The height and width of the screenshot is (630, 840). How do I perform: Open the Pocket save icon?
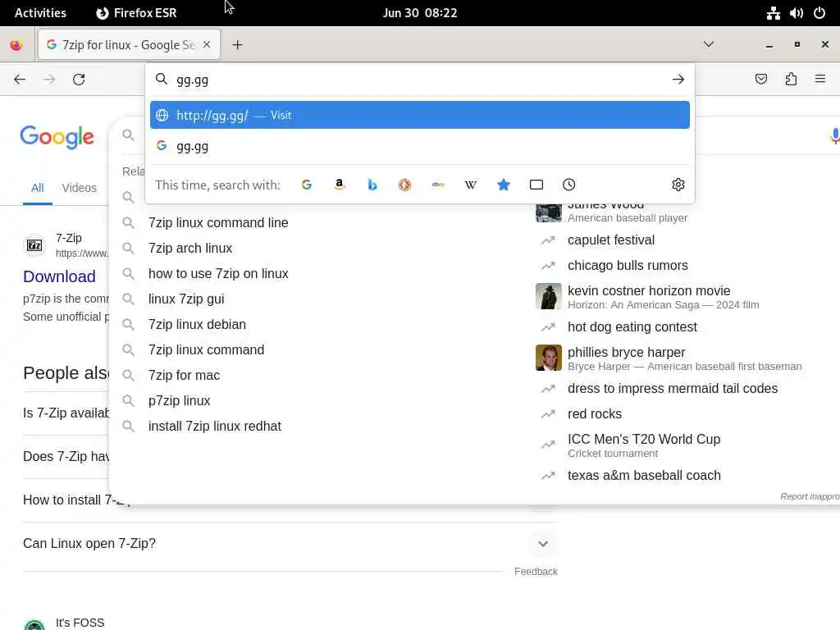[x=761, y=80]
